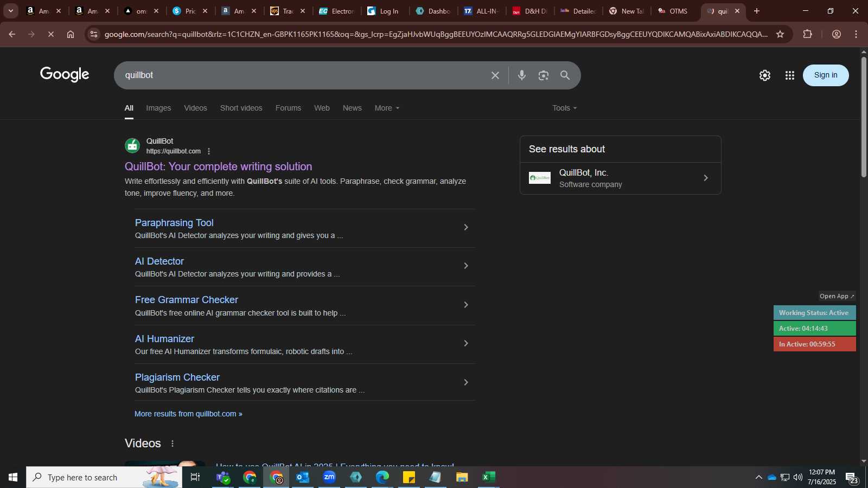The height and width of the screenshot is (488, 868).
Task: Click the Open App overlay button
Action: pos(837,296)
